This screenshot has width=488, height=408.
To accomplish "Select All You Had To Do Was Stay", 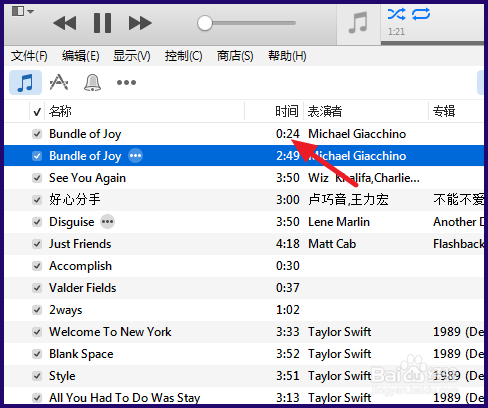I will pos(125,398).
